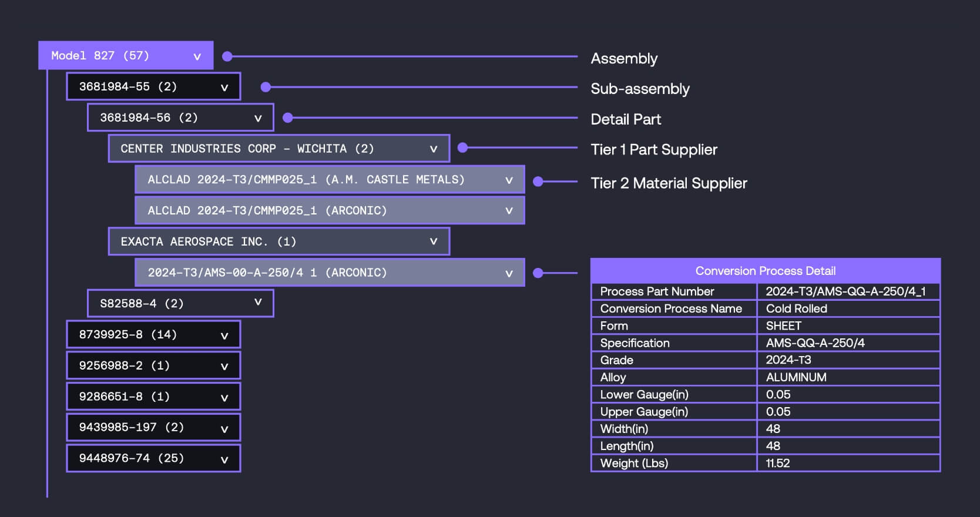Expand 9448976-74 (25) chevron
Viewport: 980px width, 517px height.
tap(224, 459)
